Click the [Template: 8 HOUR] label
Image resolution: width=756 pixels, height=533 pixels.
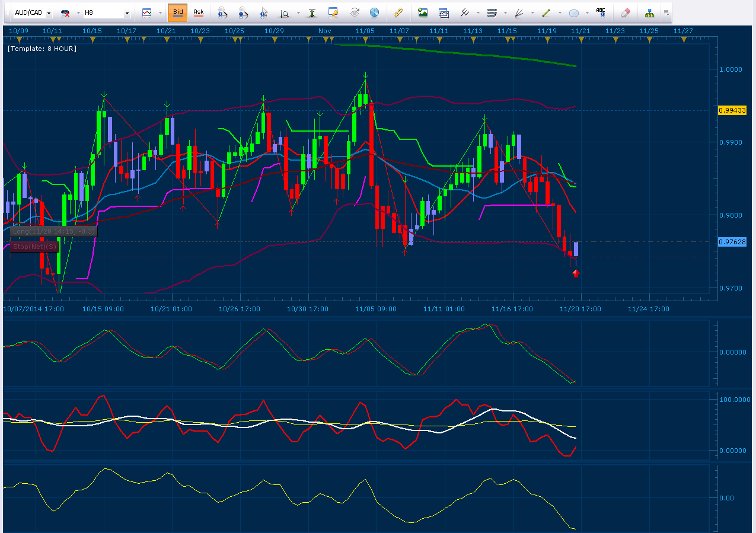(42, 49)
